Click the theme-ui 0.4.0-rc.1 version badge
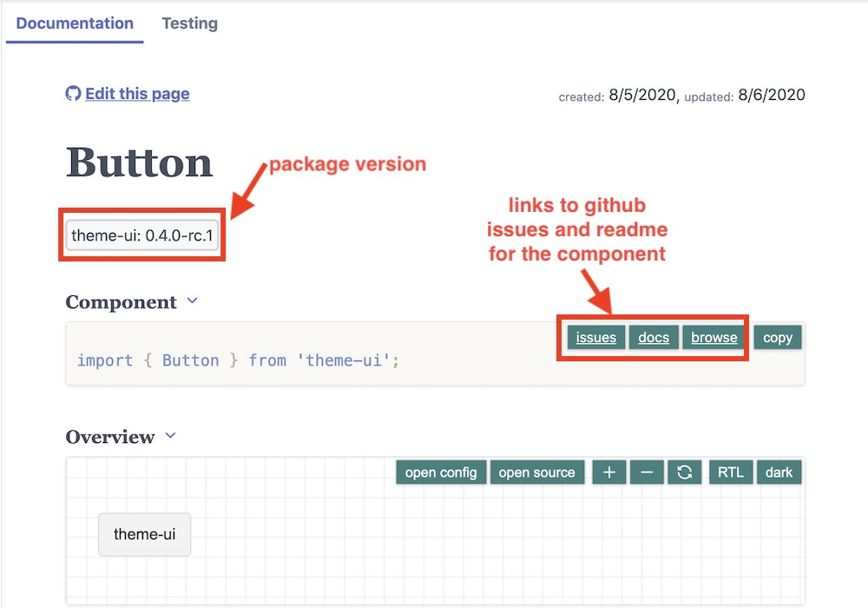868x608 pixels. click(142, 235)
